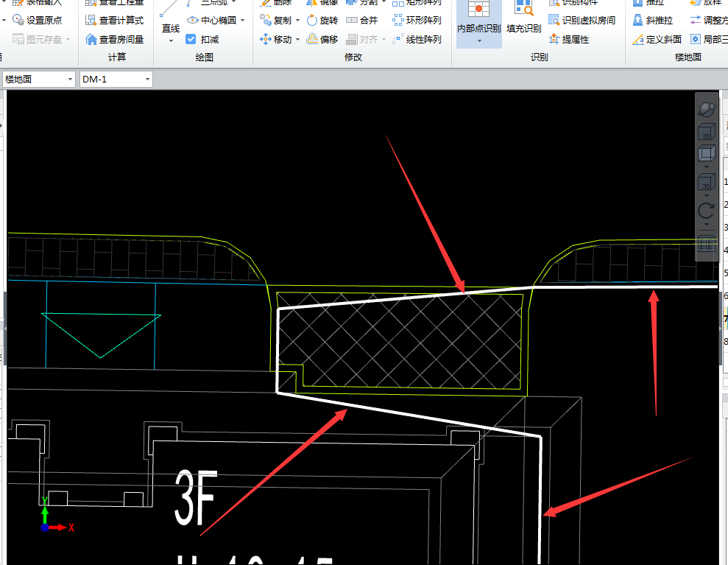Click the 调整方向 adjust direction tool
Viewport: 728px width, 565px height.
coord(709,20)
